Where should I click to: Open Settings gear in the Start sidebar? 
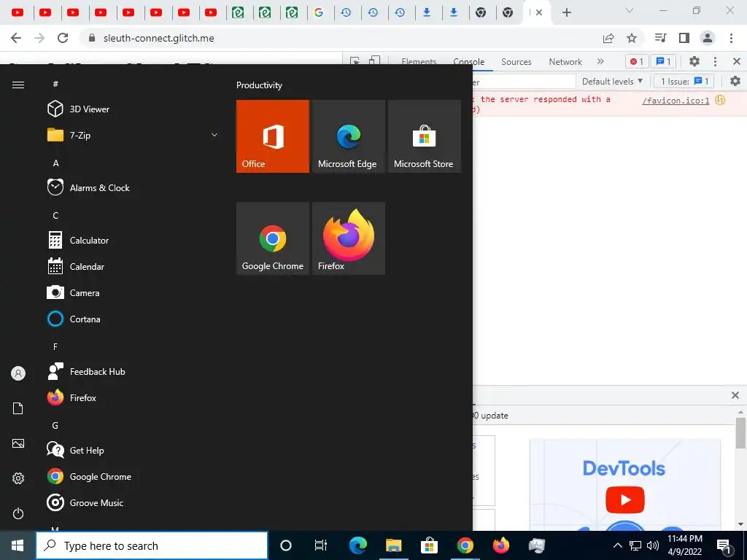(x=18, y=478)
